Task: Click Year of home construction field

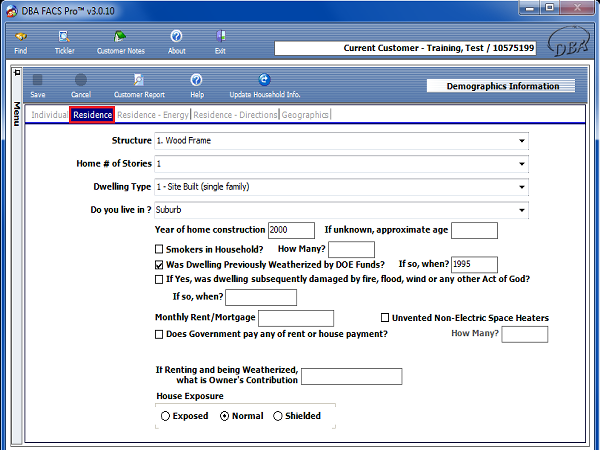Action: click(291, 230)
